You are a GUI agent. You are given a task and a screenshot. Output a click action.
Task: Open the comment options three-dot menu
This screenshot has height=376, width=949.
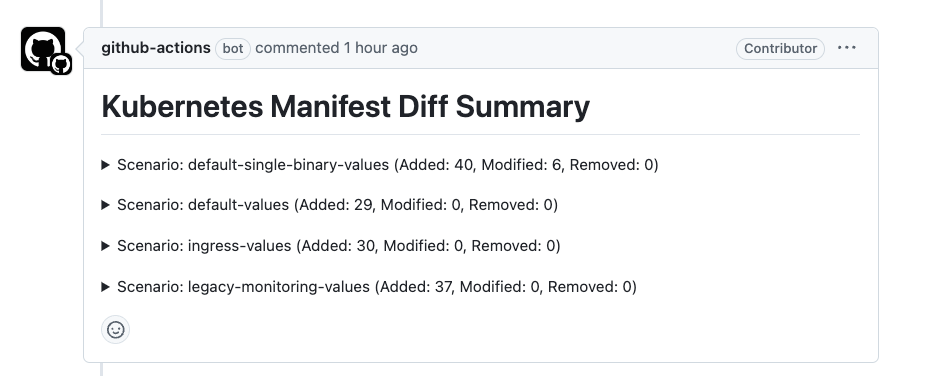[847, 48]
